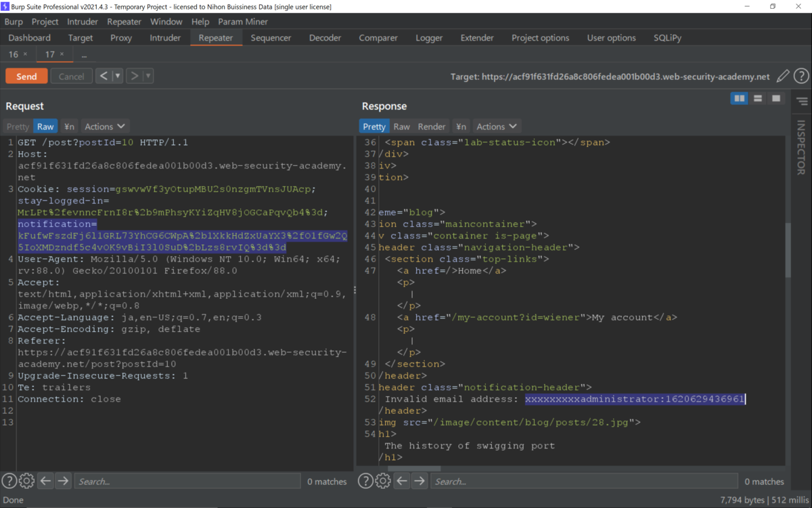The width and height of the screenshot is (812, 508).
Task: Switch response view to Pretty
Action: point(374,126)
